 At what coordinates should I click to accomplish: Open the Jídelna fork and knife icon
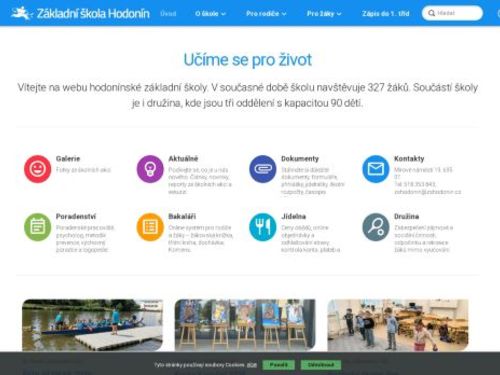263,227
